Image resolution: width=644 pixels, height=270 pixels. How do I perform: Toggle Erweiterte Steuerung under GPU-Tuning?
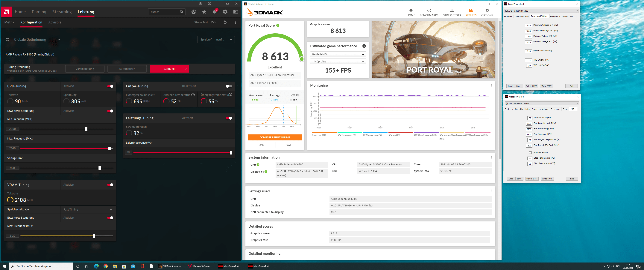coord(110,111)
